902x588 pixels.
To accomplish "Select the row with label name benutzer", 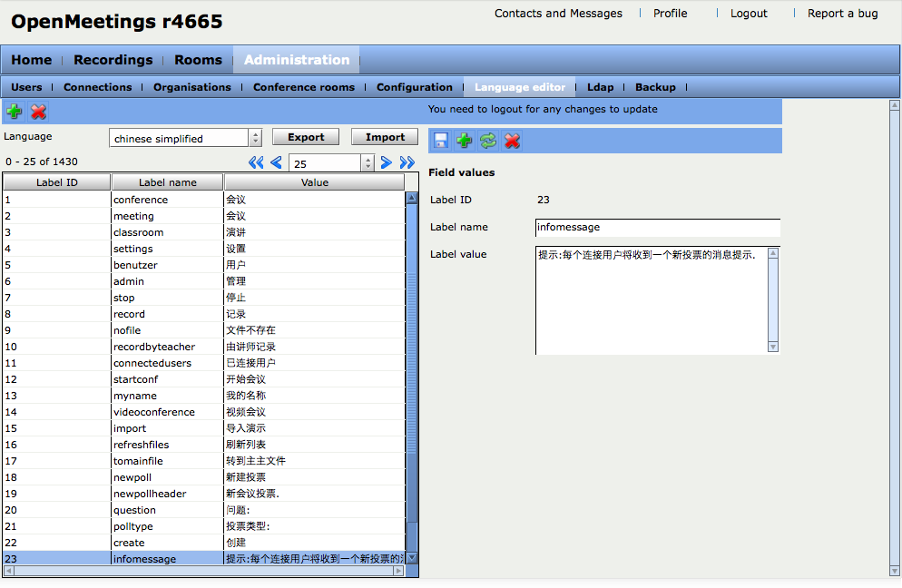I will pos(204,265).
